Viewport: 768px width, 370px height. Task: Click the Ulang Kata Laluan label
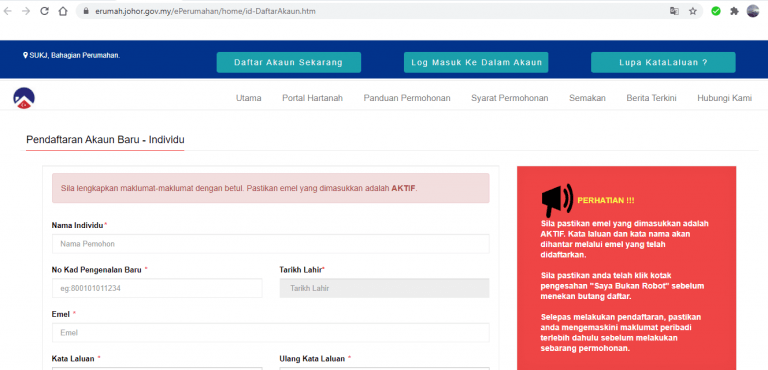tap(313, 359)
